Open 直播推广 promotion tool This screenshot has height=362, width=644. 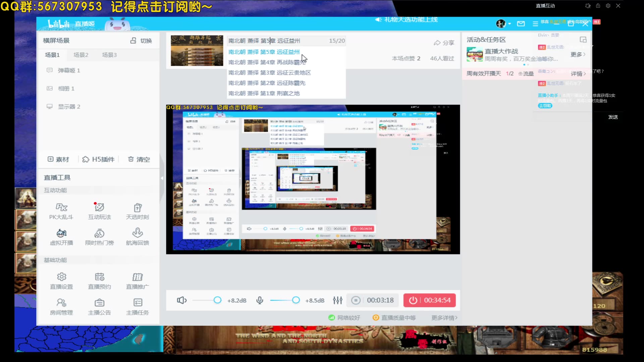pos(138,281)
